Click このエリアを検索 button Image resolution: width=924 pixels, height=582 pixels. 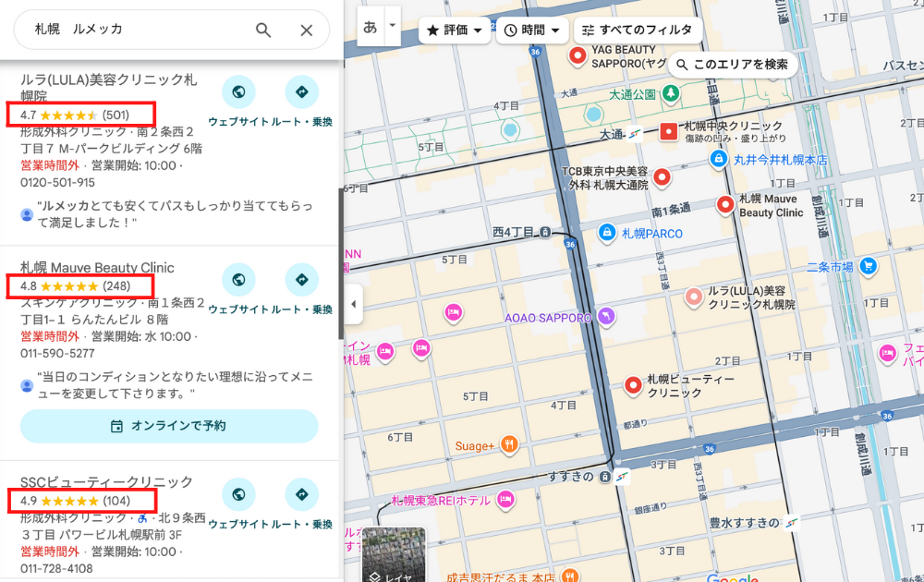click(x=733, y=65)
